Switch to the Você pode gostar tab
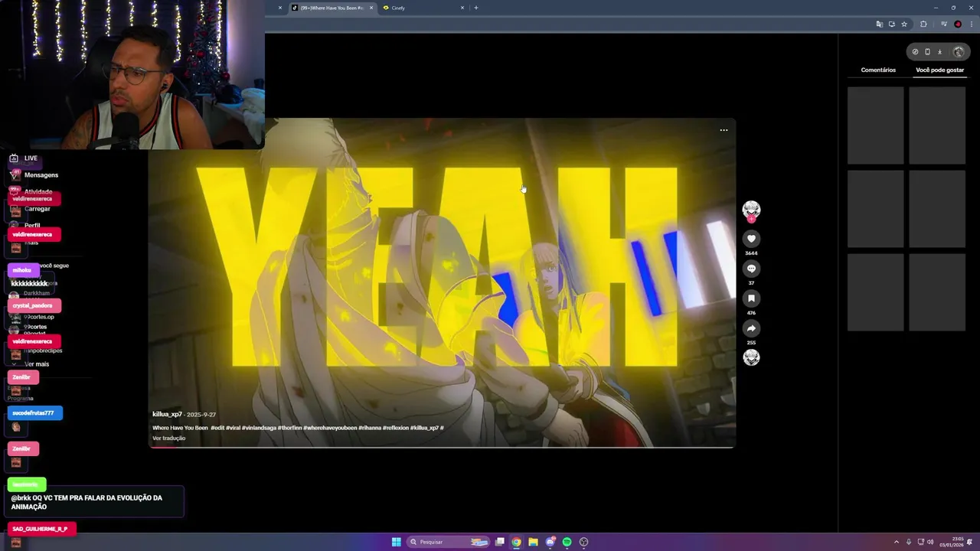The width and height of the screenshot is (980, 551). click(939, 70)
